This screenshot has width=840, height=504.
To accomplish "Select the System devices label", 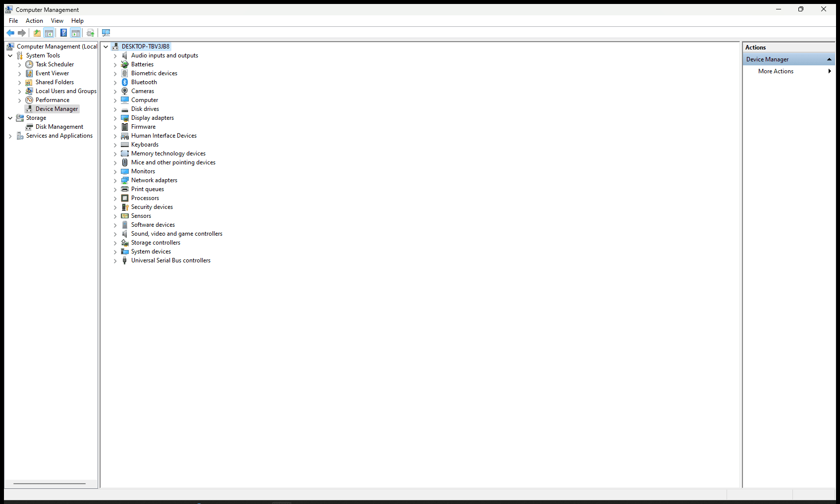I will coord(151,252).
